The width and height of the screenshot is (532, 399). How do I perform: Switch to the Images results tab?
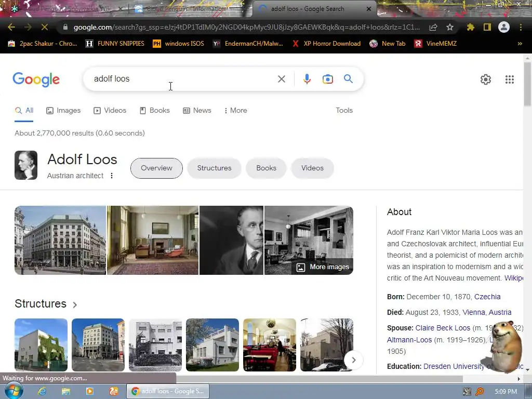[63, 110]
